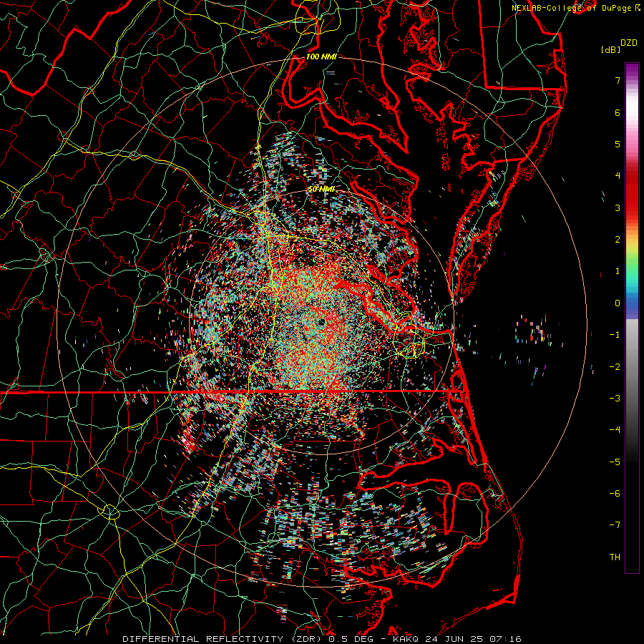This screenshot has width=644, height=644.
Task: Click the -4 dB scale value
Action: click(x=615, y=429)
